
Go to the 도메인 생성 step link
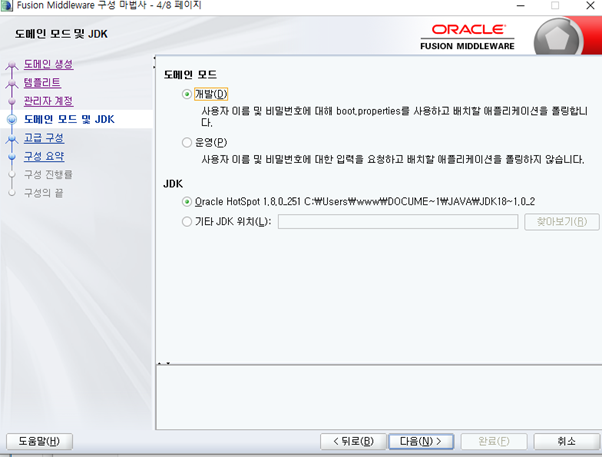point(48,64)
